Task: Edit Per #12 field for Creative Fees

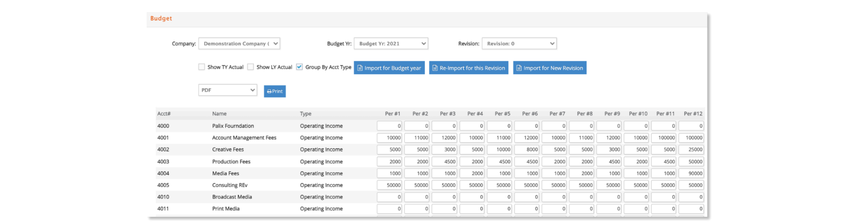Action: (x=691, y=150)
